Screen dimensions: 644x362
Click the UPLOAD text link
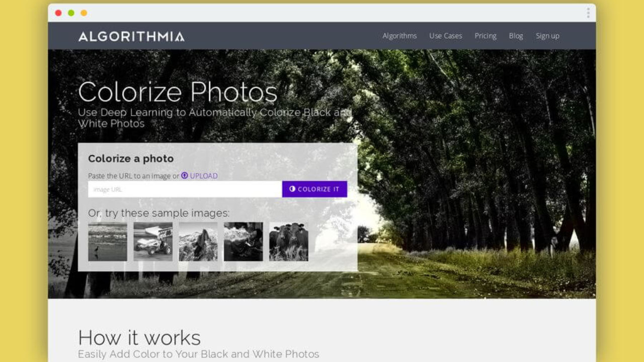(x=204, y=176)
